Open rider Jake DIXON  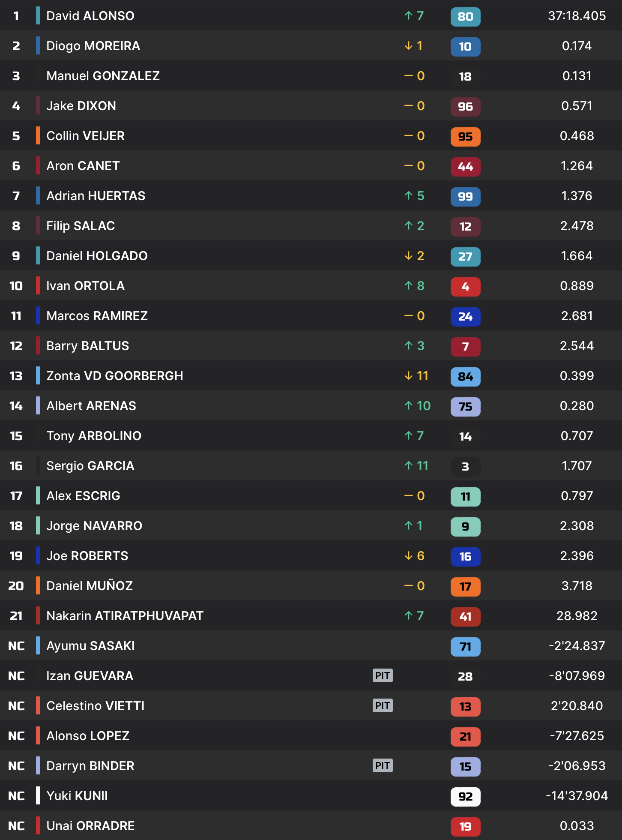81,106
